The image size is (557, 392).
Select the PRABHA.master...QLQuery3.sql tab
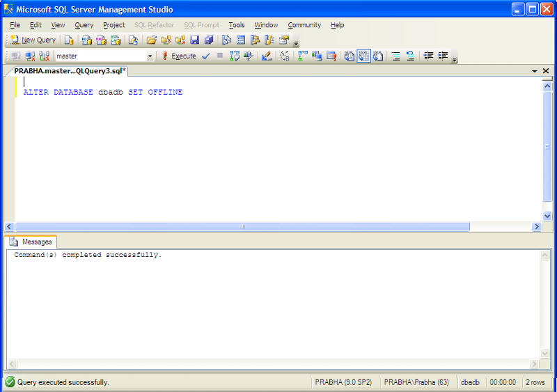click(70, 71)
